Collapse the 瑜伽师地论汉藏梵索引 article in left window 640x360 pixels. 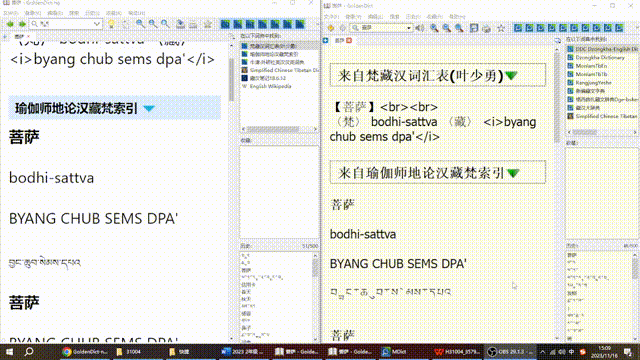(x=149, y=109)
